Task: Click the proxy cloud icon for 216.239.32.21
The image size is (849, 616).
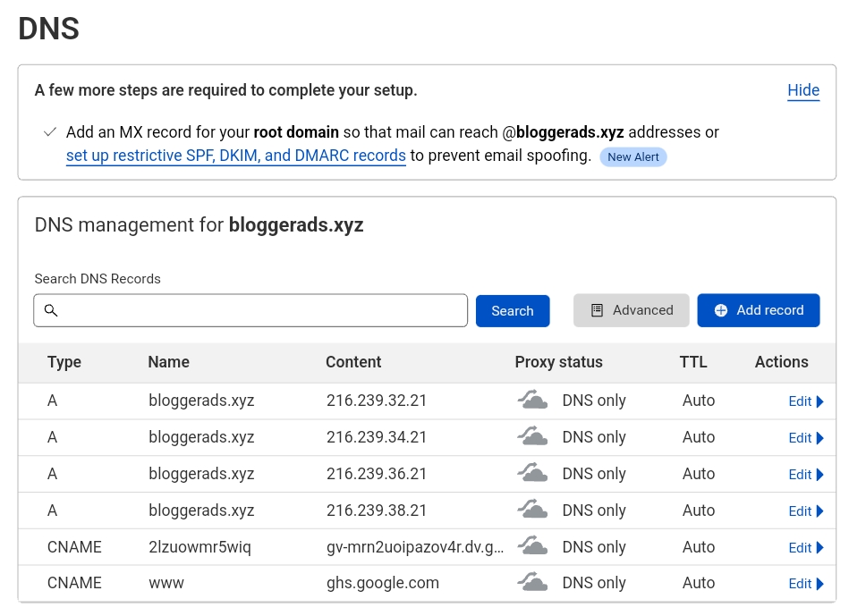Action: click(533, 401)
